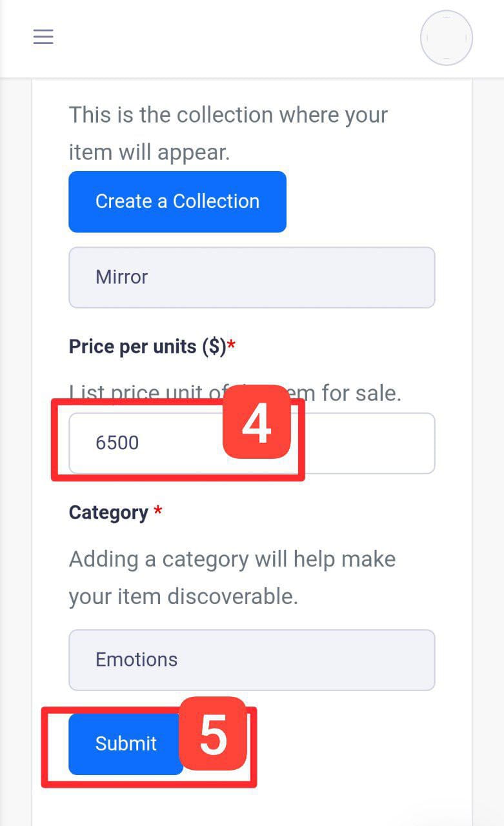
Task: Click the 'Adding a category will help' description
Action: point(232,559)
